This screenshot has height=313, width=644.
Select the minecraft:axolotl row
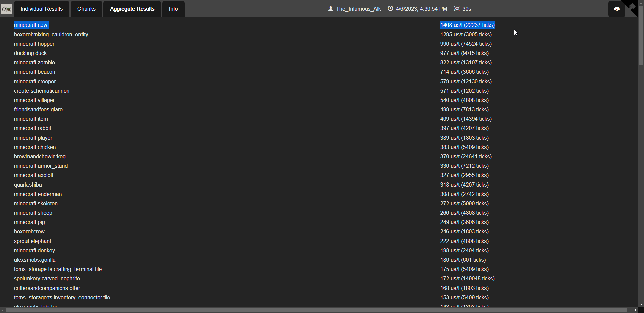(x=34, y=175)
